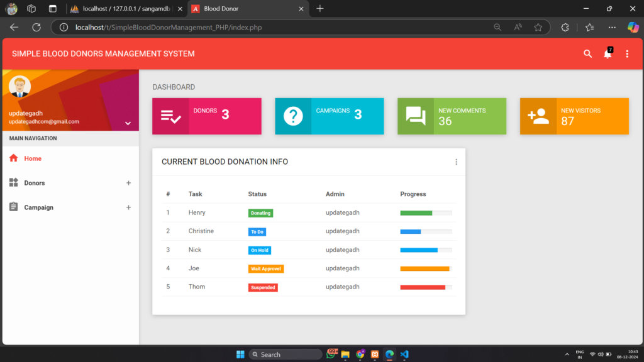Click the user avatar picture
Screen dimensions: 644x362
(19, 86)
